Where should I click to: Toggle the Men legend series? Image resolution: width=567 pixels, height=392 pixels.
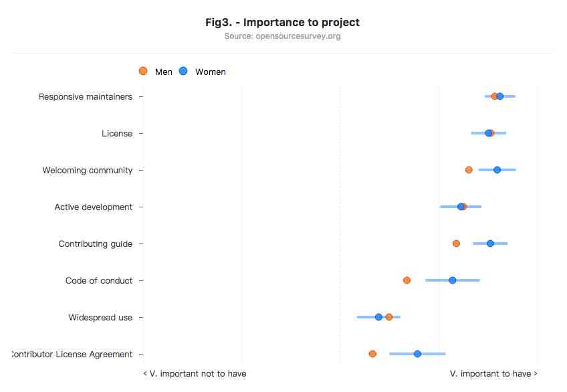pyautogui.click(x=156, y=72)
